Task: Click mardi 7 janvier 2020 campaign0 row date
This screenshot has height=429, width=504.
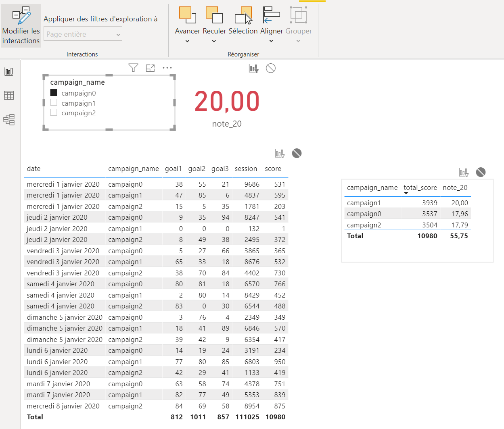Action: [x=59, y=384]
